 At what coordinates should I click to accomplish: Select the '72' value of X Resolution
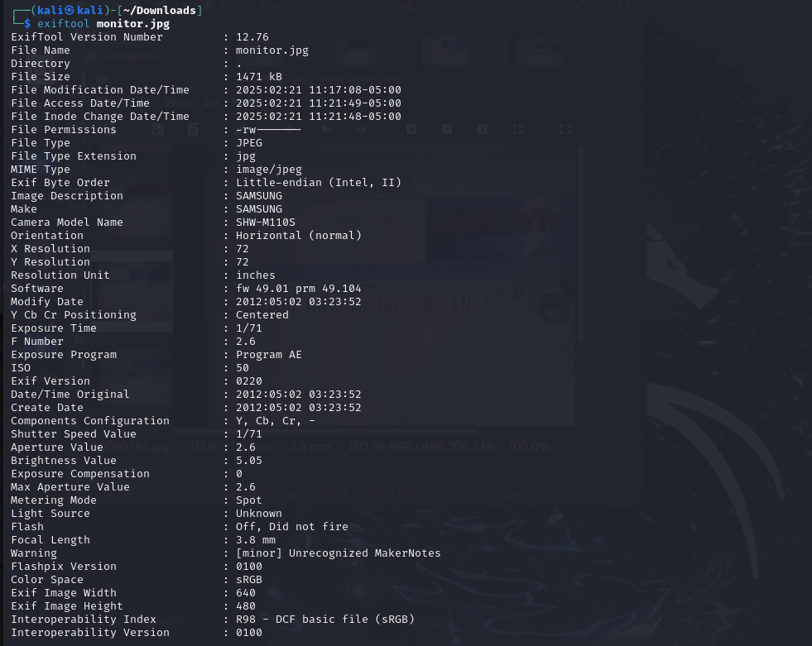click(x=243, y=249)
